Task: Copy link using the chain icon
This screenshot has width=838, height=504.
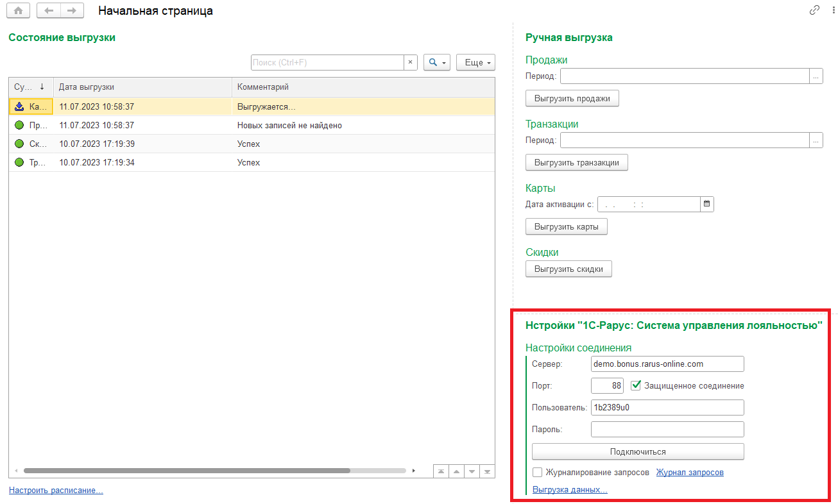Action: [815, 10]
